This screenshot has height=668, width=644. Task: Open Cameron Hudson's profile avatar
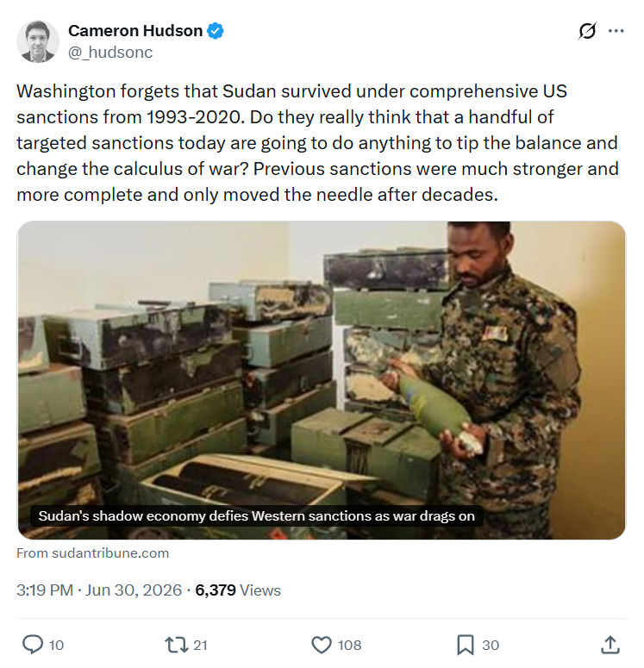click(x=38, y=41)
